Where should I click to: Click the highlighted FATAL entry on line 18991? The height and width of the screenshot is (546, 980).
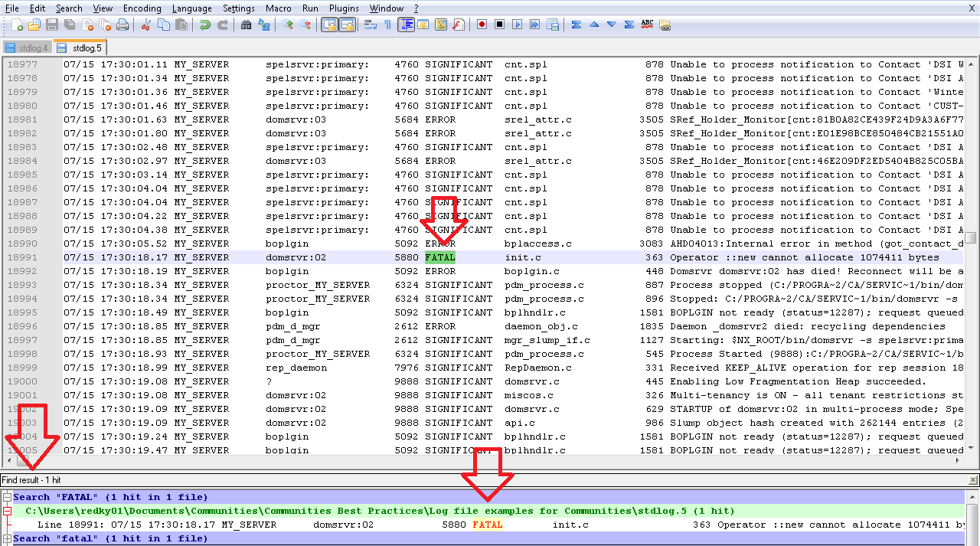[440, 257]
